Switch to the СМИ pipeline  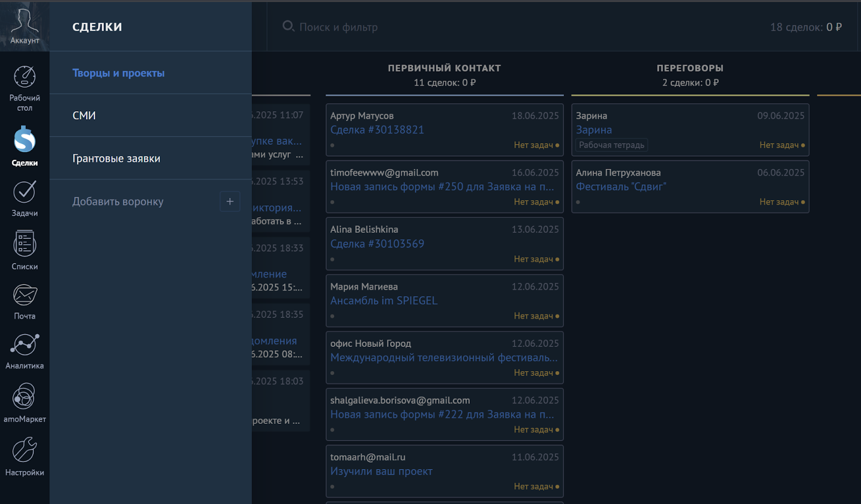[x=84, y=116]
